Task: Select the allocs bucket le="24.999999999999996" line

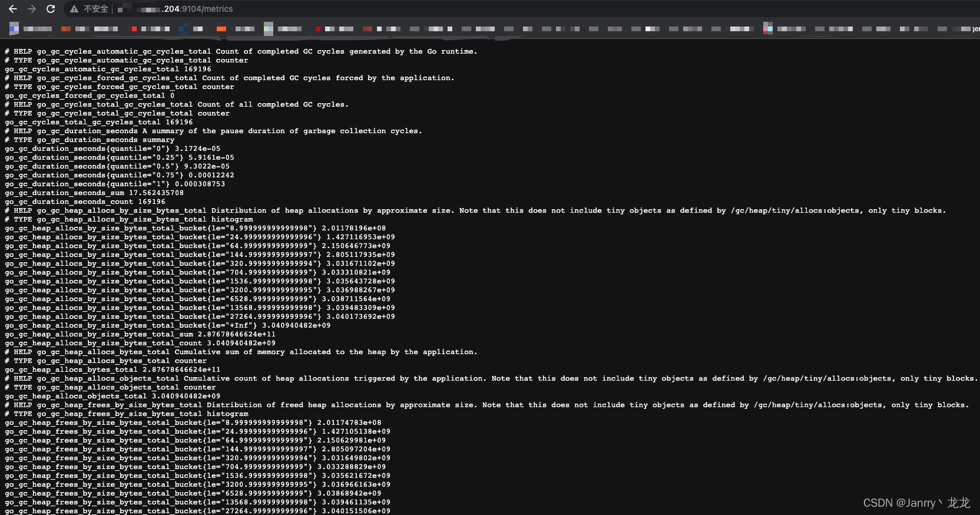Action: tap(200, 237)
